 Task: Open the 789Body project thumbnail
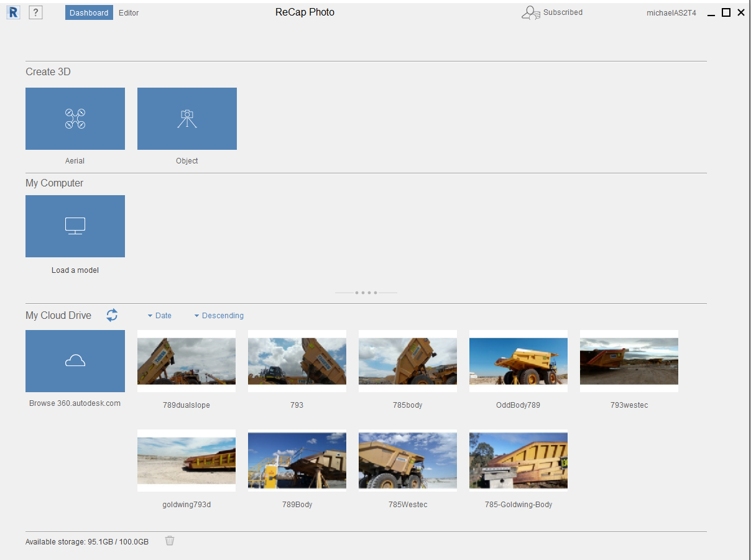click(297, 461)
